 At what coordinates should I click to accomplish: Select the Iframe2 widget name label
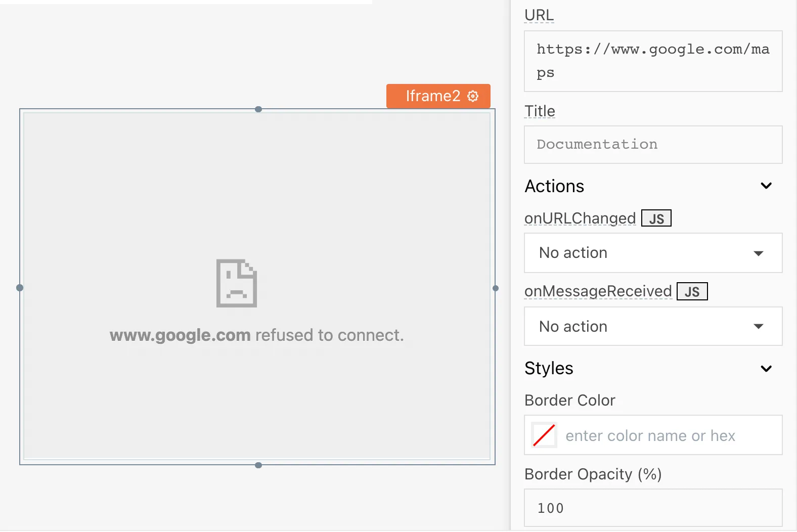click(432, 96)
